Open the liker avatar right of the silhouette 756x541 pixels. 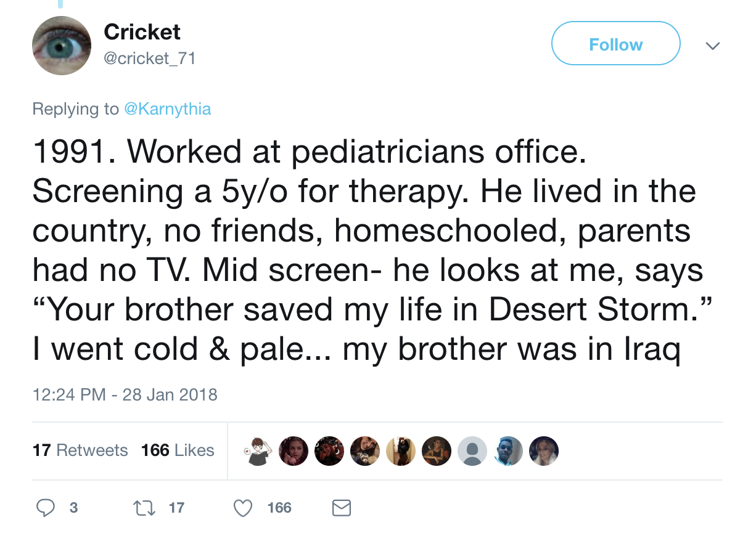tap(508, 451)
